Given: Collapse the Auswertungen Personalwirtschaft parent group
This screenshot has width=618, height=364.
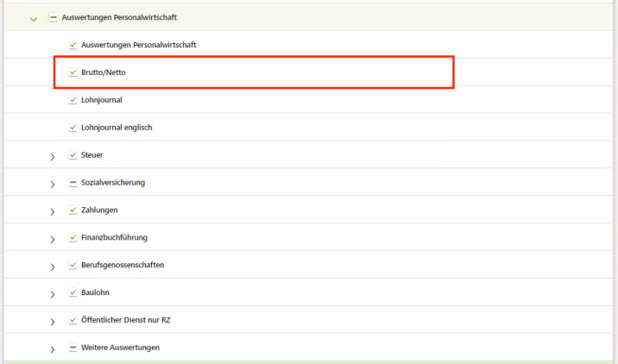Looking at the screenshot, I should (33, 17).
